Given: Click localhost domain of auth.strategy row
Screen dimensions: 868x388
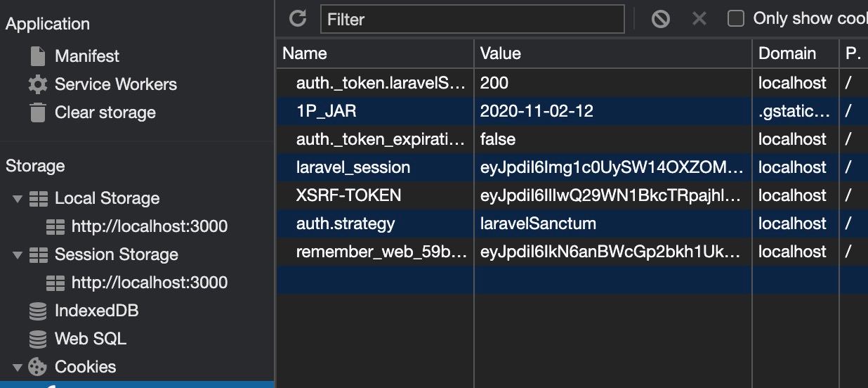Looking at the screenshot, I should coord(795,224).
